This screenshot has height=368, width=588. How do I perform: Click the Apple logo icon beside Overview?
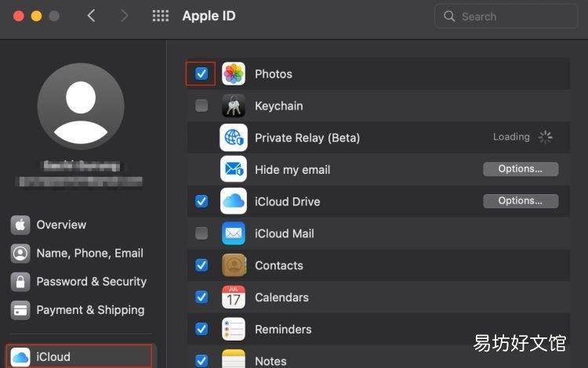coord(20,225)
